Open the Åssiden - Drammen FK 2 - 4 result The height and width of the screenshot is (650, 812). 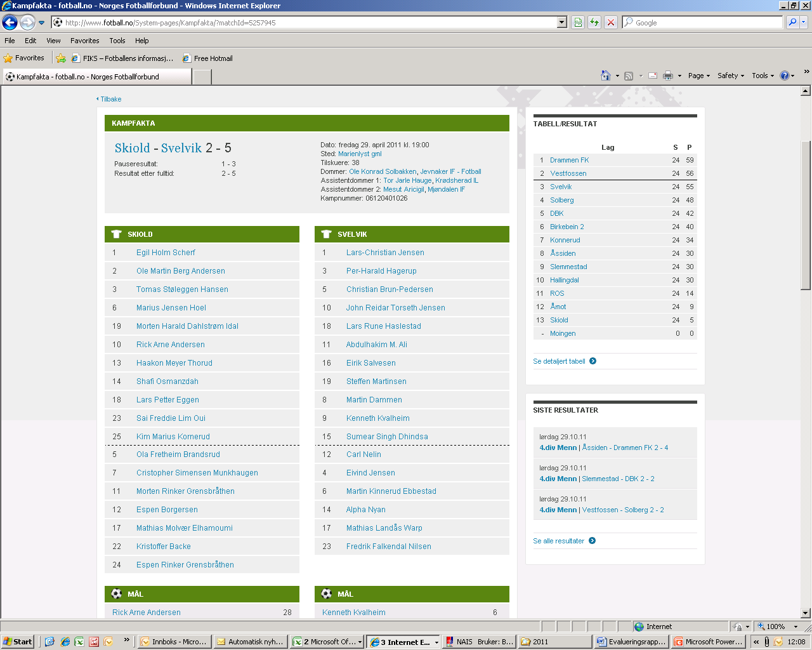(x=625, y=448)
